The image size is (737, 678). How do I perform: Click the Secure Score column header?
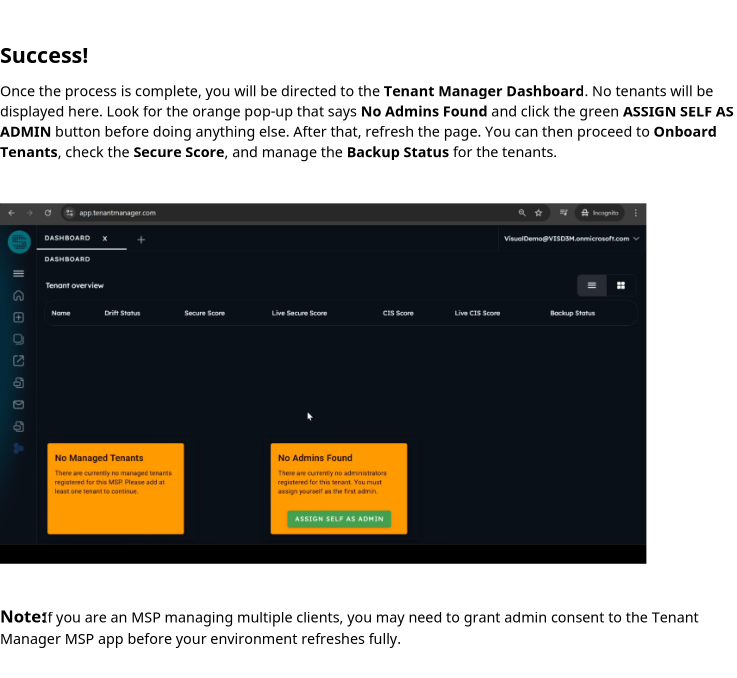coord(204,313)
